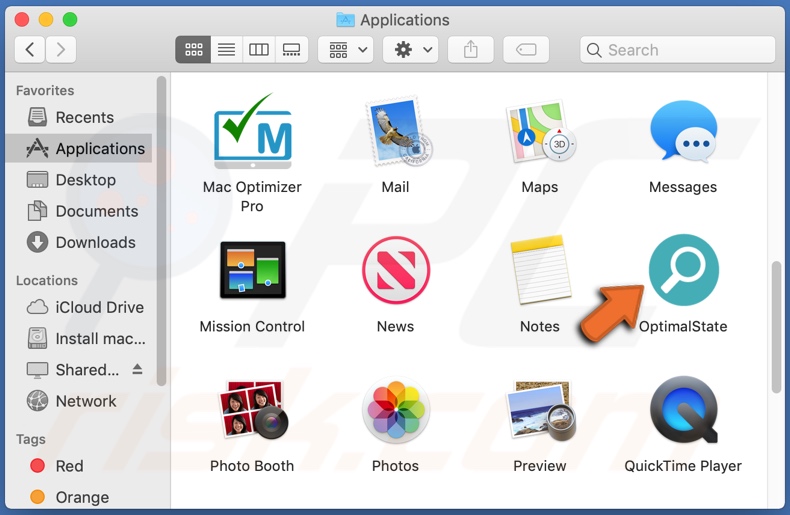Select the Photo Booth app icon
This screenshot has height=515, width=790.
[x=253, y=410]
